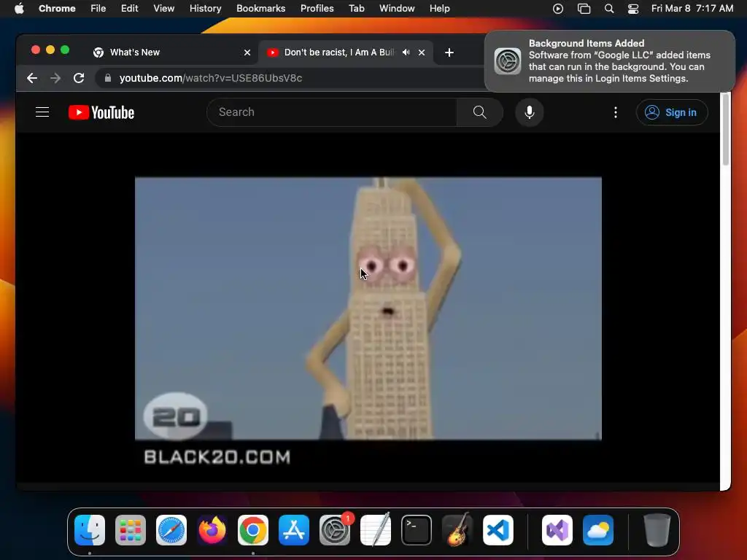The height and width of the screenshot is (560, 747).
Task: Open the Window menu
Action: point(397,9)
